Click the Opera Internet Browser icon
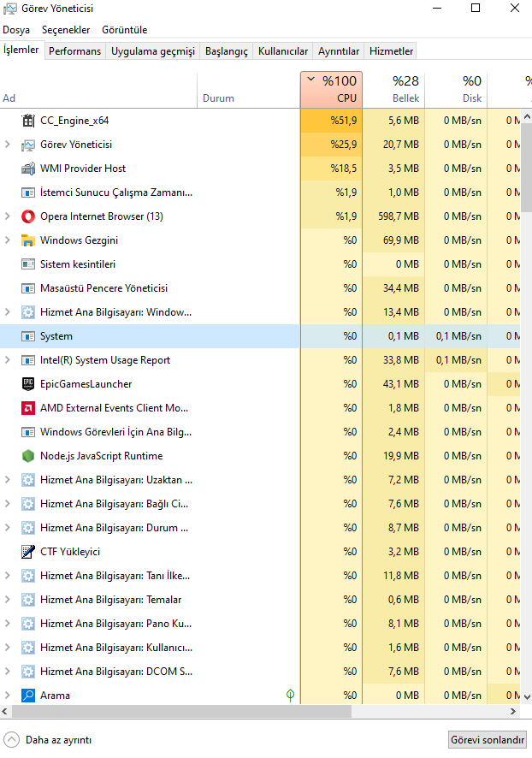 coord(28,216)
